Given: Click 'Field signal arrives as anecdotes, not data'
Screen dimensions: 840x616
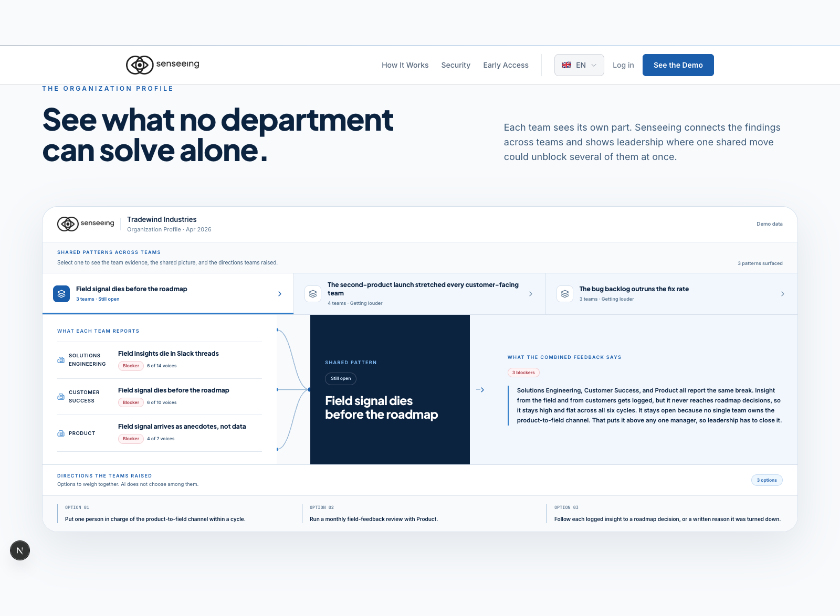Looking at the screenshot, I should click(182, 427).
